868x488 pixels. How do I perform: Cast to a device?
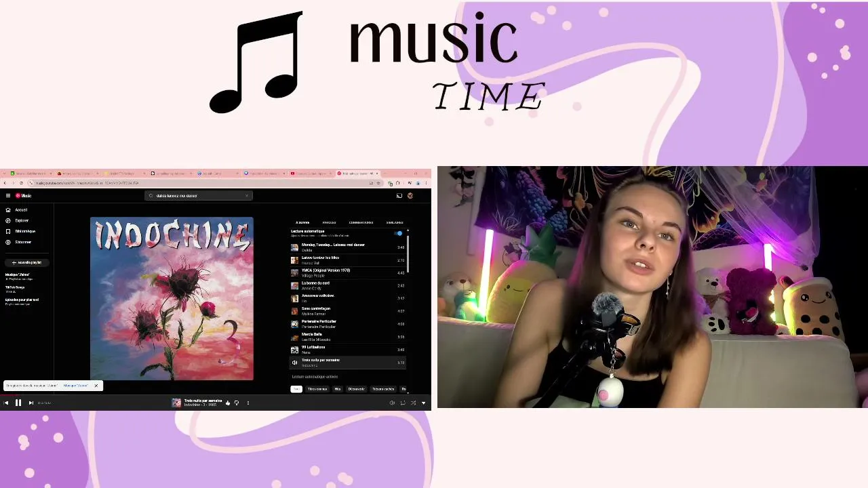click(x=399, y=196)
